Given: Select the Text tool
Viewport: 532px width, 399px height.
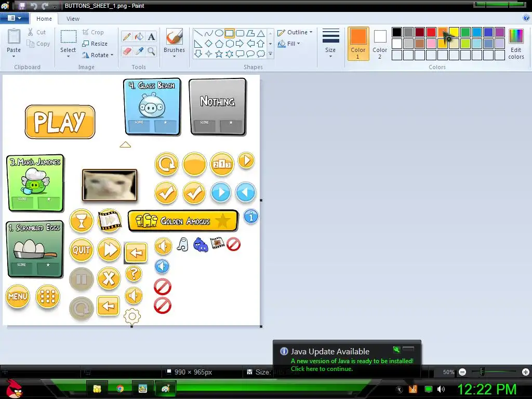Looking at the screenshot, I should coord(152,36).
